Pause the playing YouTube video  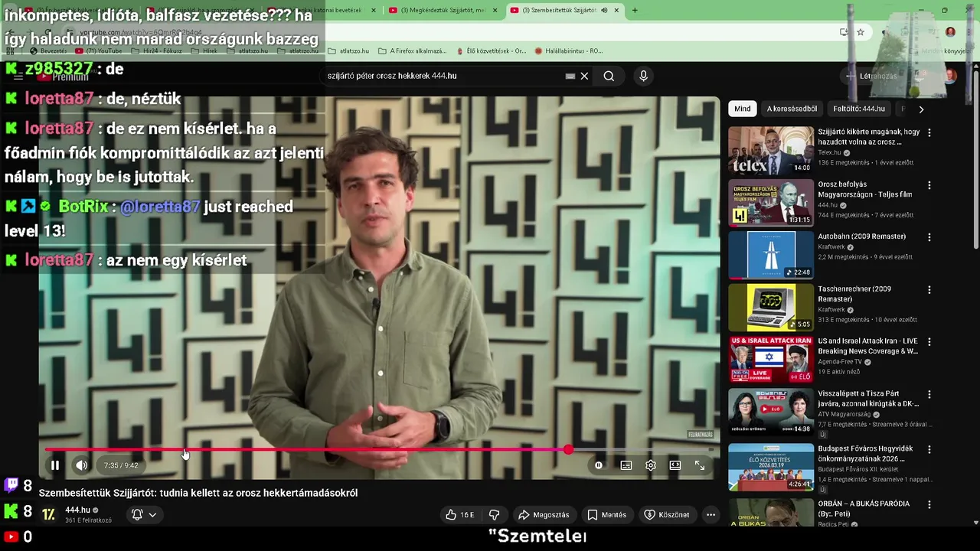click(55, 465)
